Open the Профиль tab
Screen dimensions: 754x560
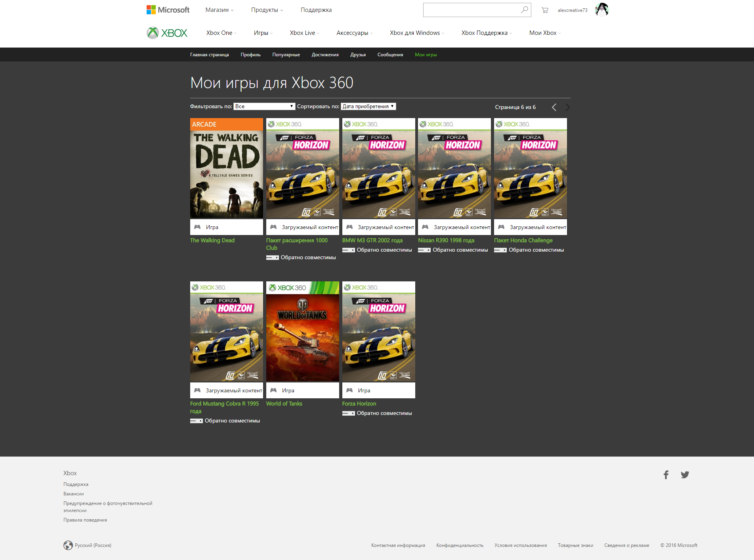[x=250, y=55]
